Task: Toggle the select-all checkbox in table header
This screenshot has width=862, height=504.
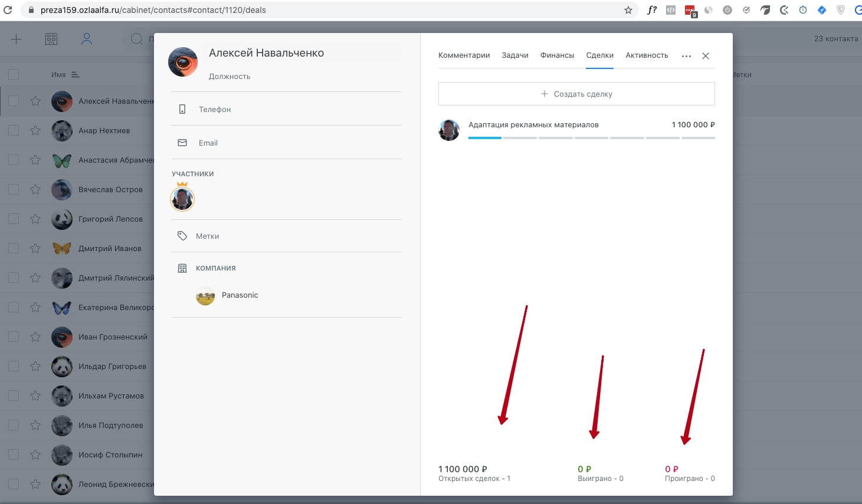Action: (14, 74)
